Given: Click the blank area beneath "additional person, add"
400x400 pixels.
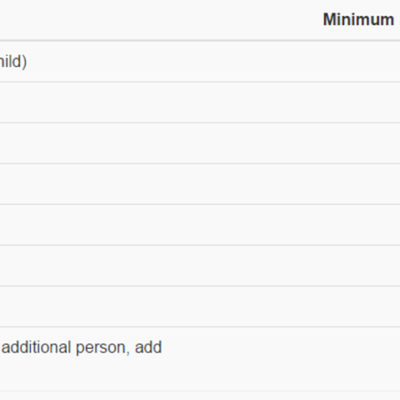Looking at the screenshot, I should click(82, 373).
